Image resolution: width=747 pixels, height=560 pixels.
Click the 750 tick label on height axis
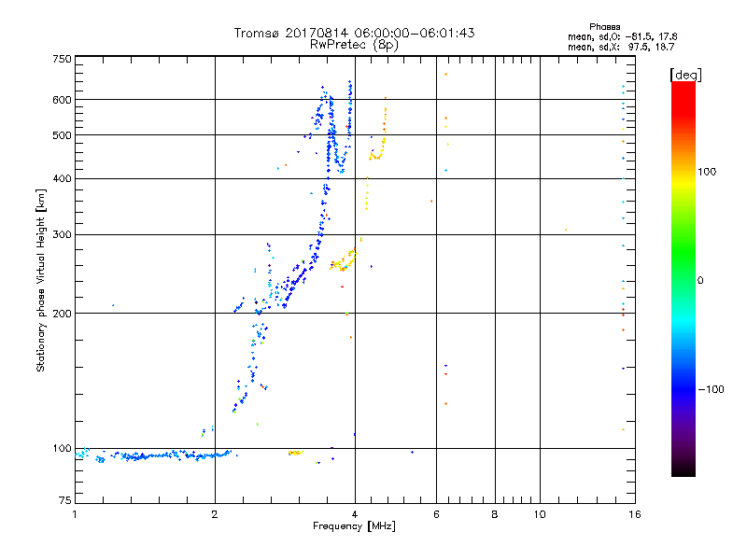pyautogui.click(x=62, y=59)
